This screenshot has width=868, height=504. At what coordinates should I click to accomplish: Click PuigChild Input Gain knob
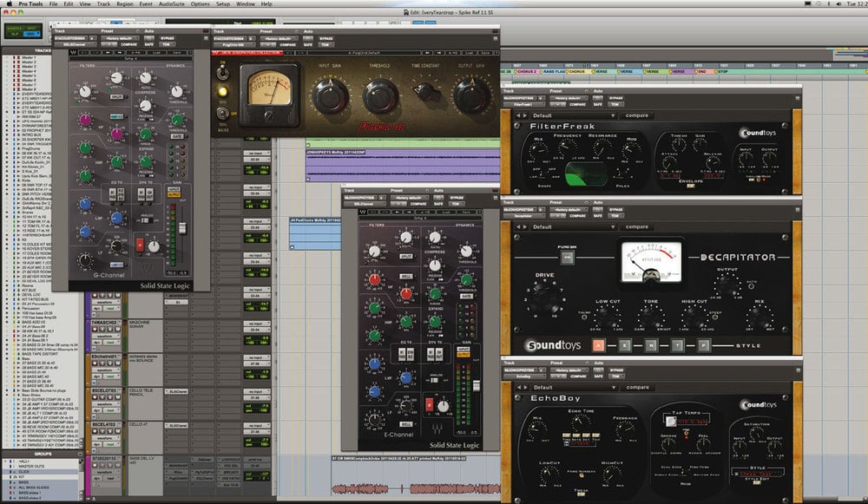(331, 95)
